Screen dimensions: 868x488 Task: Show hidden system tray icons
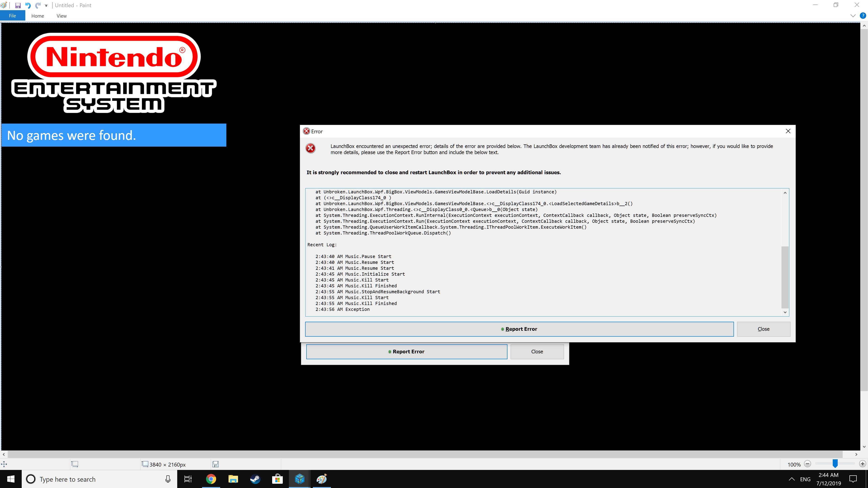click(792, 479)
